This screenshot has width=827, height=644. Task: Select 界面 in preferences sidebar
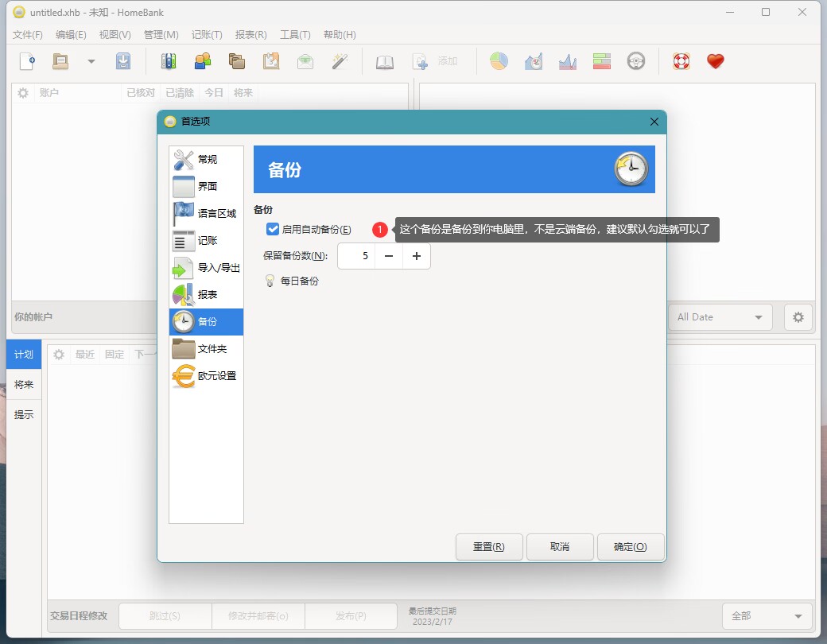[206, 186]
